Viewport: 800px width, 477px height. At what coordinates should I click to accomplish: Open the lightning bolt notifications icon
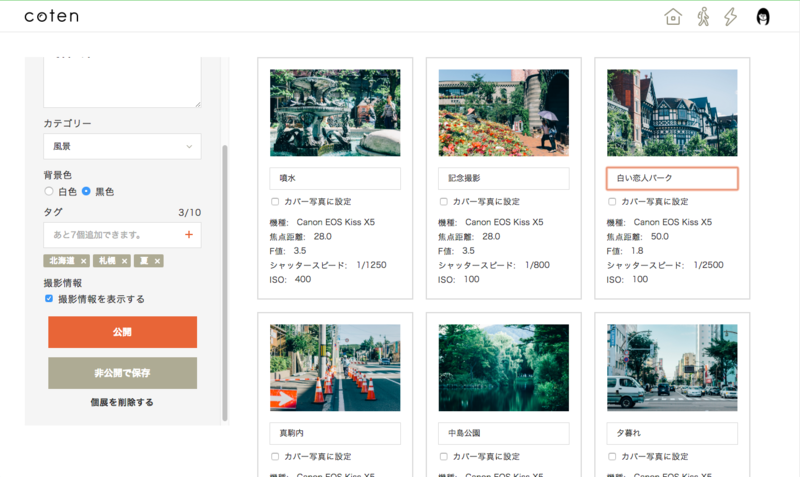click(x=731, y=17)
